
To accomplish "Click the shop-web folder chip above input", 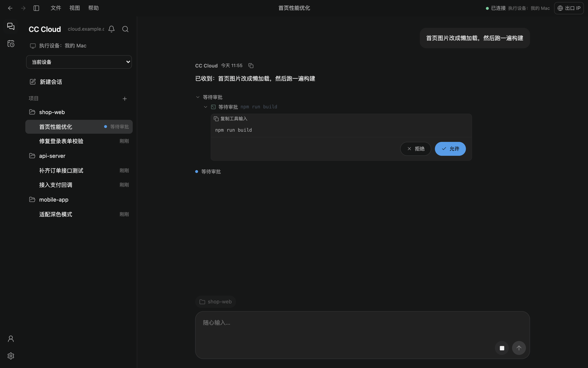I will coord(216,302).
